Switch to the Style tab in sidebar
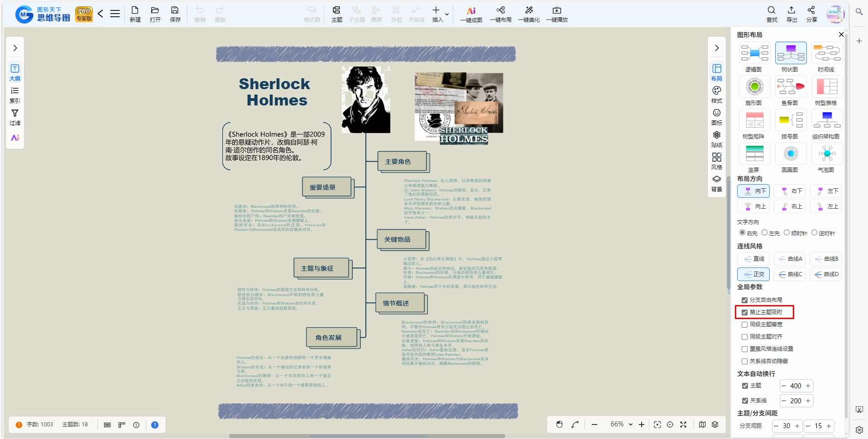Image resolution: width=868 pixels, height=439 pixels. pyautogui.click(x=717, y=94)
